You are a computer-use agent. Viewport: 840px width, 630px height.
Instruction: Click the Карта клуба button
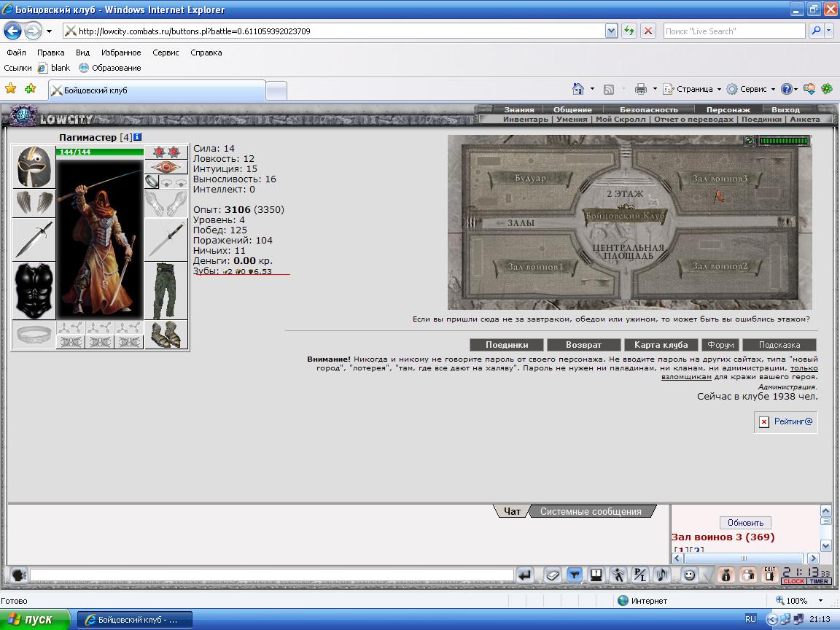(661, 345)
